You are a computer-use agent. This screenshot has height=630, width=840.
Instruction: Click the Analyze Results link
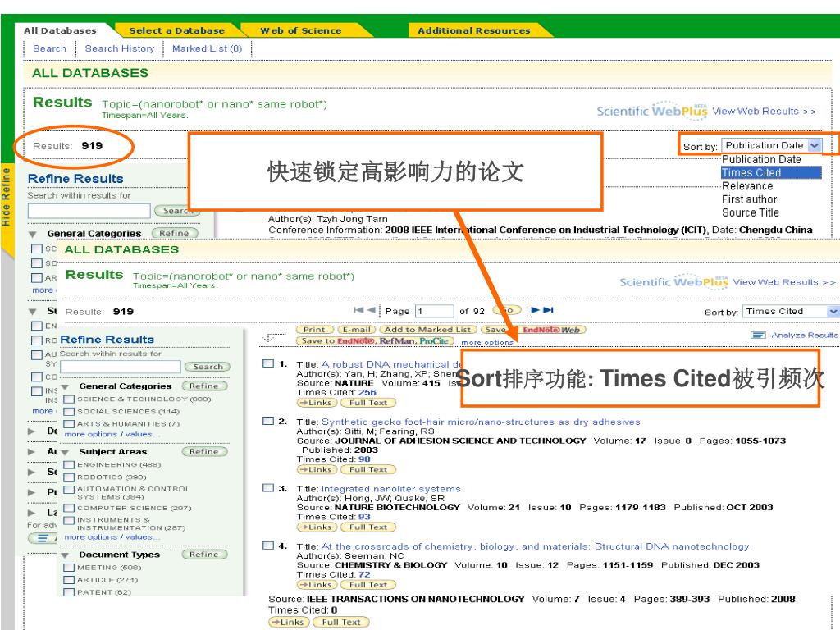tap(804, 335)
